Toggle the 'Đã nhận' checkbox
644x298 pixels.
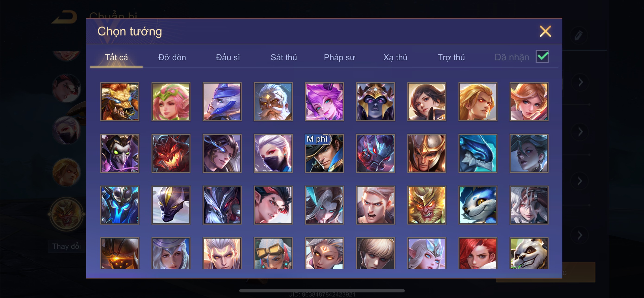pos(542,56)
